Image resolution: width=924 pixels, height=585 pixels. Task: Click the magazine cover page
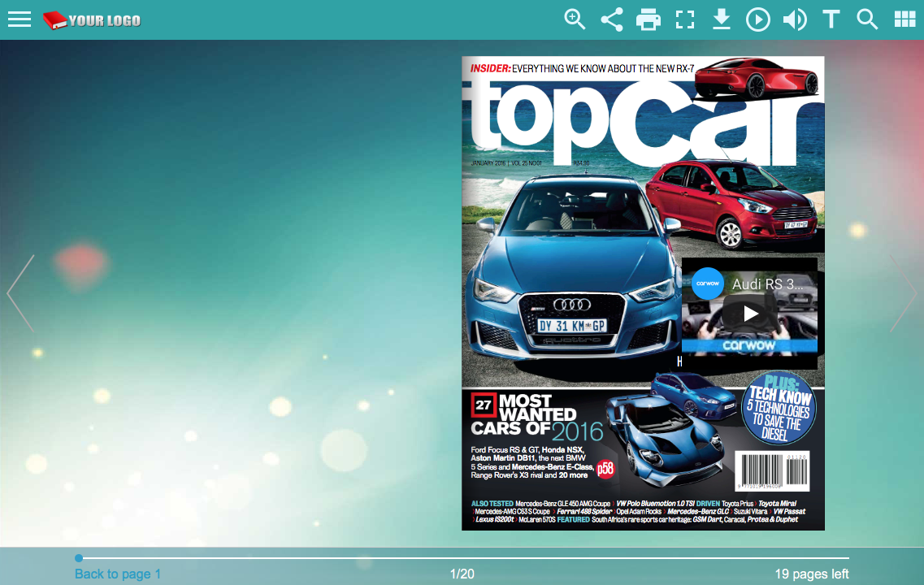tap(643, 293)
